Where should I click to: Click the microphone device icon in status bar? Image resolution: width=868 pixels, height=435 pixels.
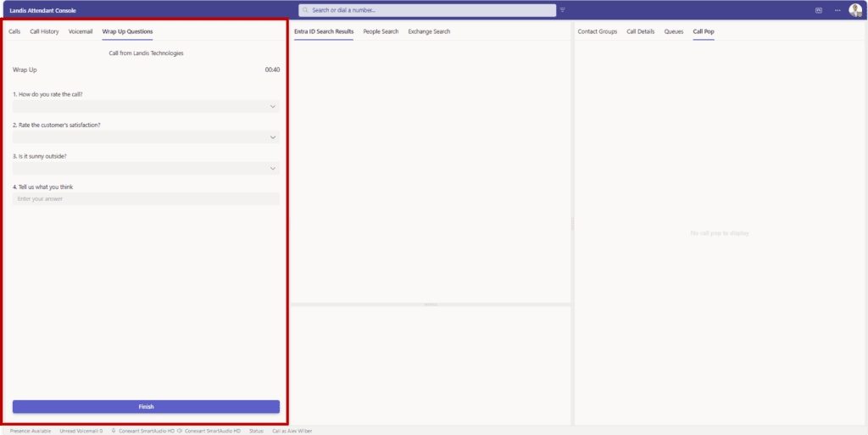point(114,431)
